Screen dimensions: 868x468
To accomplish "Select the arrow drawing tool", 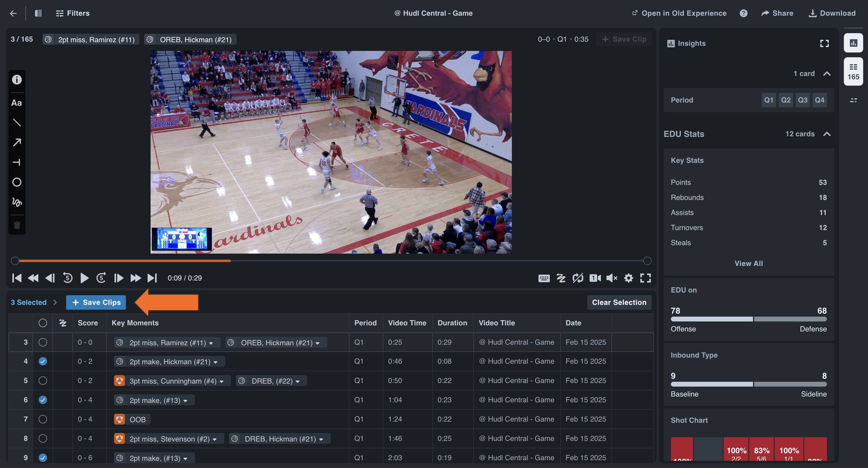I will (17, 142).
